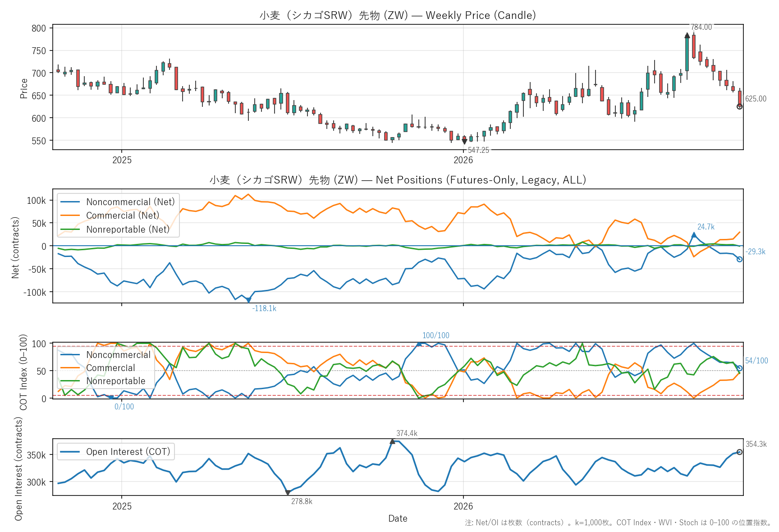The width and height of the screenshot is (779, 532).
Task: Click the footnote about Net/OI contracts
Action: coord(618,523)
